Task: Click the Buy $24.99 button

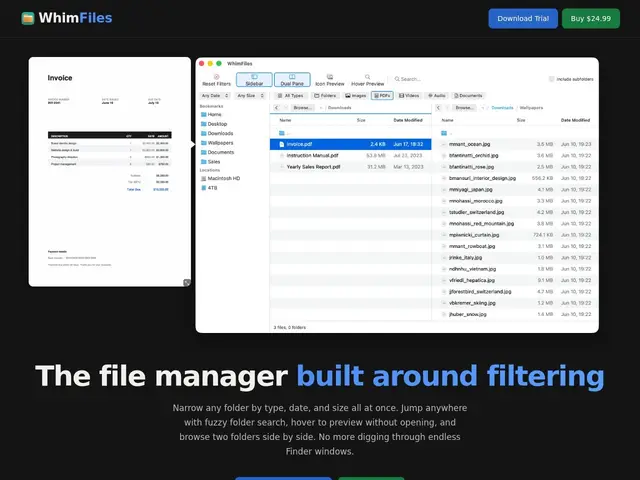Action: click(591, 18)
